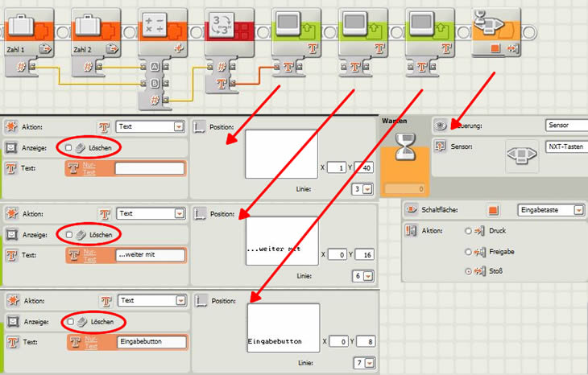Screen dimensions: 588x375
Task: Select the Druck radio button
Action: coord(470,230)
